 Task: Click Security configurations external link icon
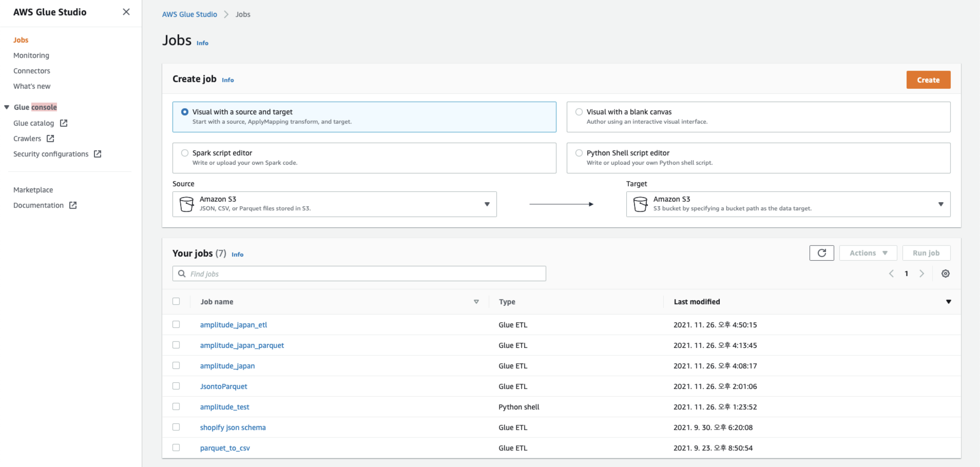point(97,154)
